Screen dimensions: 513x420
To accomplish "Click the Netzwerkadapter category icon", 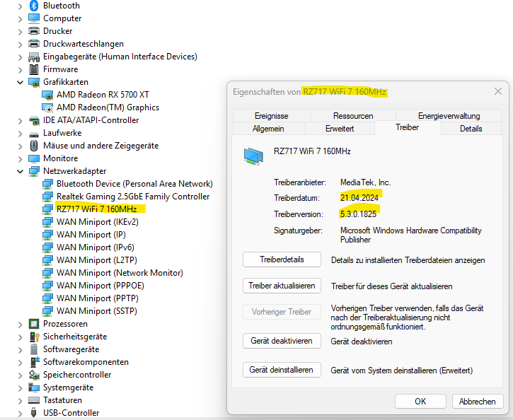I will pyautogui.click(x=34, y=171).
